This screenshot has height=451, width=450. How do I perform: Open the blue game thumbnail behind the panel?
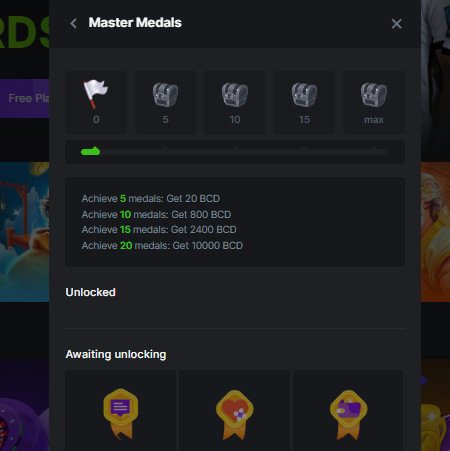pos(25,232)
